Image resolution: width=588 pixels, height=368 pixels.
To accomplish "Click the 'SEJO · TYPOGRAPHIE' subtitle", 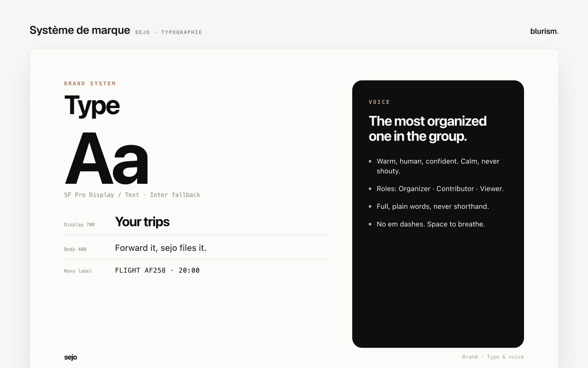I will (168, 32).
